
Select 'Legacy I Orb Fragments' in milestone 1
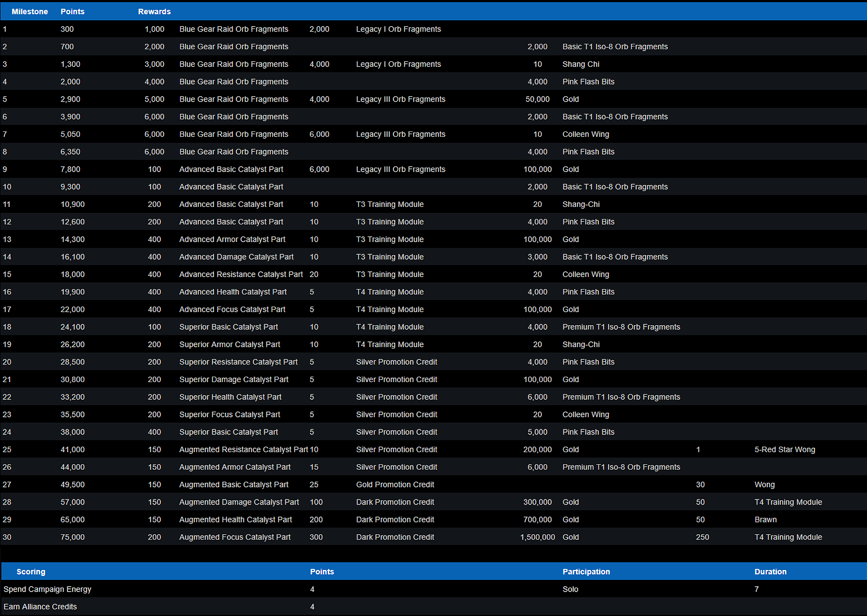399,29
